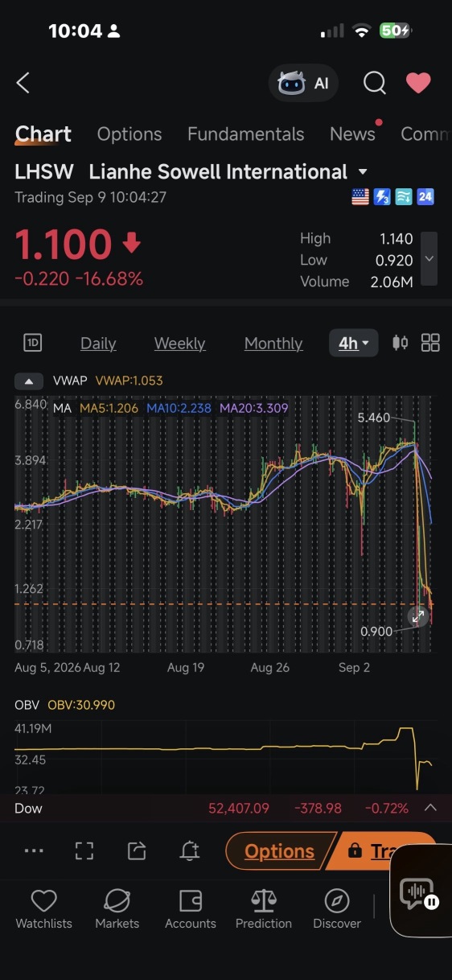This screenshot has width=452, height=980.
Task: Open the three-dots more menu
Action: [34, 850]
